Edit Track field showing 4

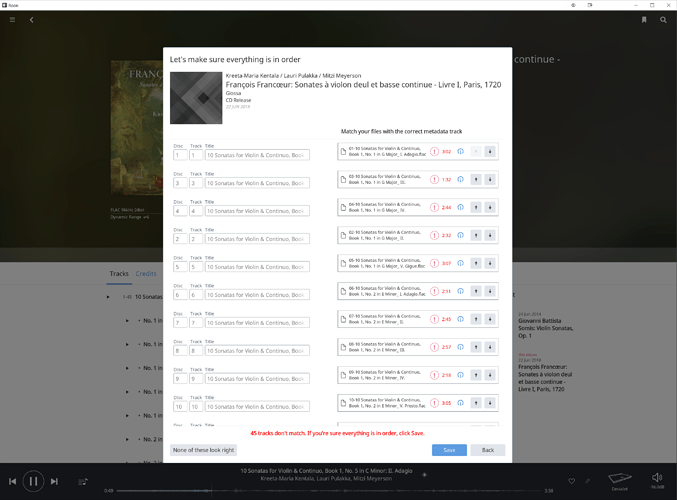click(x=196, y=211)
